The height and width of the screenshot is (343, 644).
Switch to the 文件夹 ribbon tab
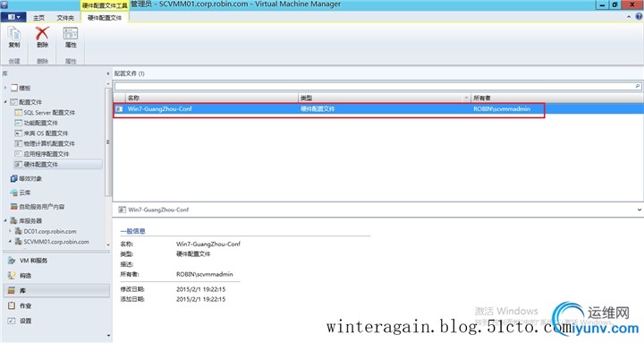click(65, 18)
